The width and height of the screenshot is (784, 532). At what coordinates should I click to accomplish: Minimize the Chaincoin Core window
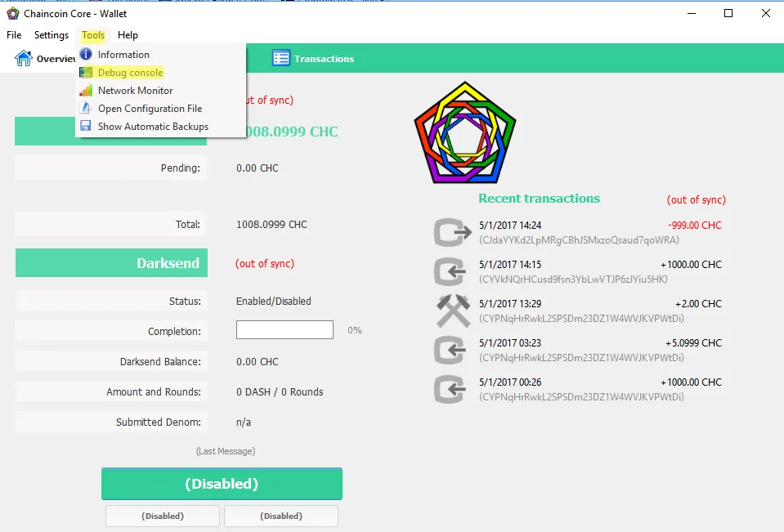coord(692,14)
